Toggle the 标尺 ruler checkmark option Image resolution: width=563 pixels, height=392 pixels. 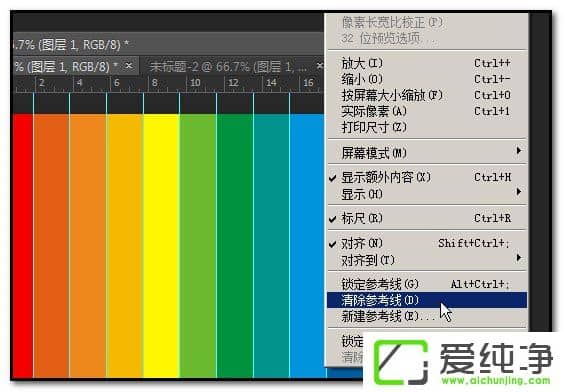point(427,218)
